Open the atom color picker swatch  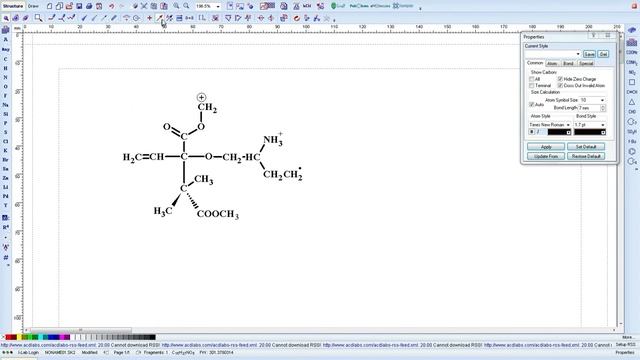pos(559,132)
